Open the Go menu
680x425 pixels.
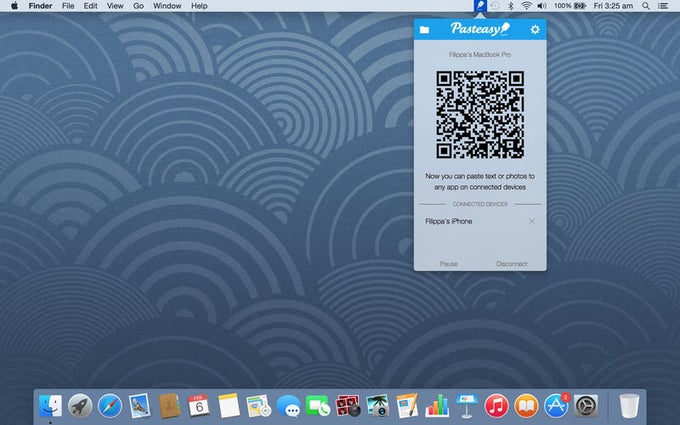pyautogui.click(x=138, y=6)
